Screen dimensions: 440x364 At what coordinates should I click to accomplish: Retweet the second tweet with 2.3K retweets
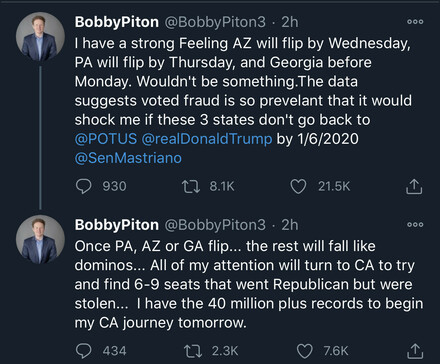[x=193, y=351]
